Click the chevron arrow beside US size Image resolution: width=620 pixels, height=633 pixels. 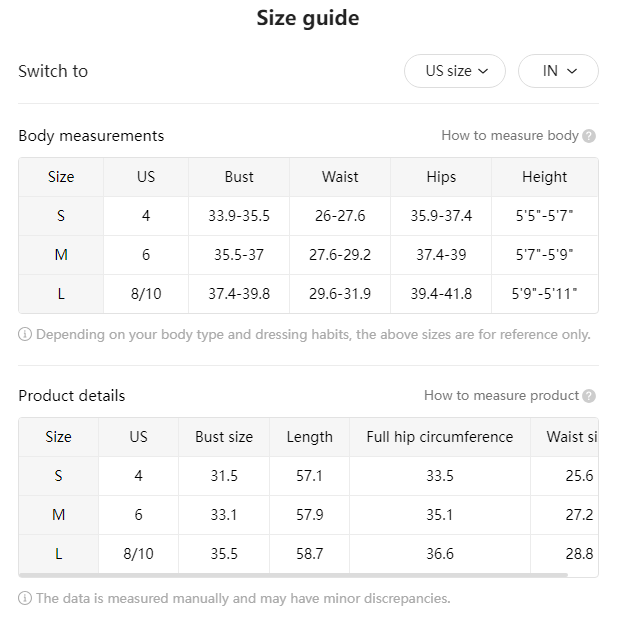click(483, 71)
